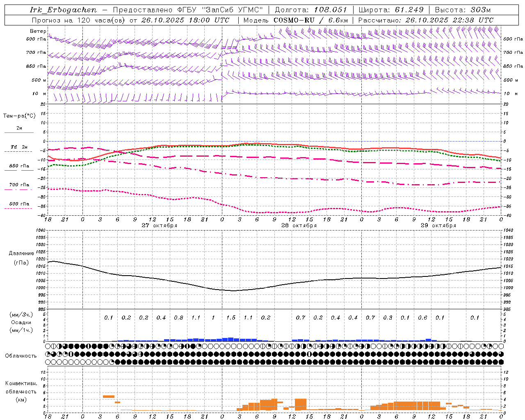Screen dimensions: 525x420
Task: Click the 'Конвективн.' convective cloud label
Action: (x=21, y=383)
